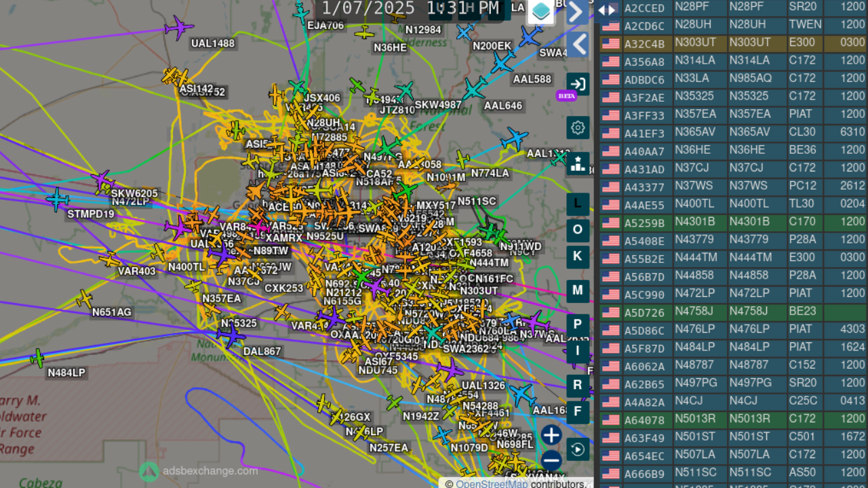Click the US flag in the A5259B row
This screenshot has height=488, width=868.
click(x=611, y=222)
